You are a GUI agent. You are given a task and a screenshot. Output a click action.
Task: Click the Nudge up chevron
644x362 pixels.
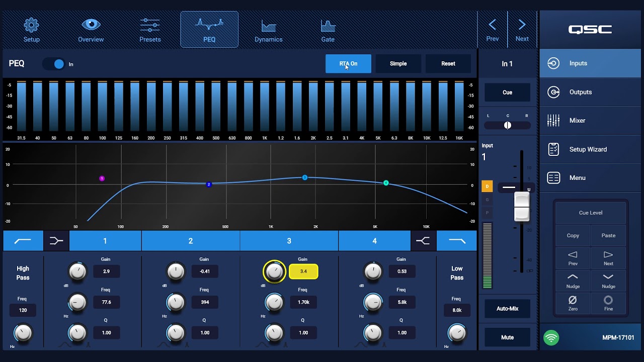[573, 281]
